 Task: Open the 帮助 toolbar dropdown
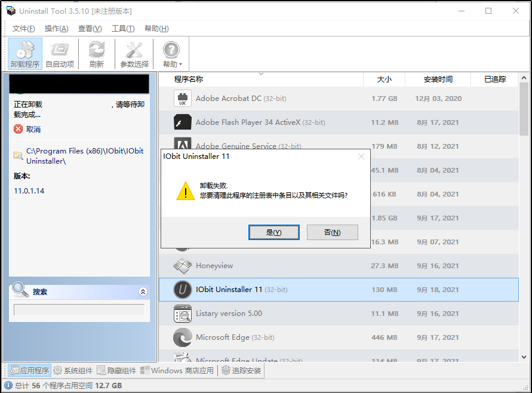[x=173, y=54]
